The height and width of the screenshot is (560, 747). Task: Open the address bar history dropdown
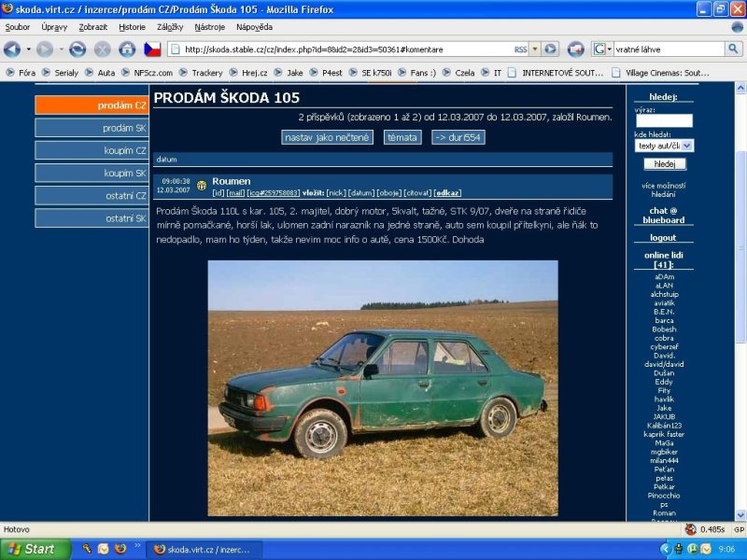click(535, 49)
